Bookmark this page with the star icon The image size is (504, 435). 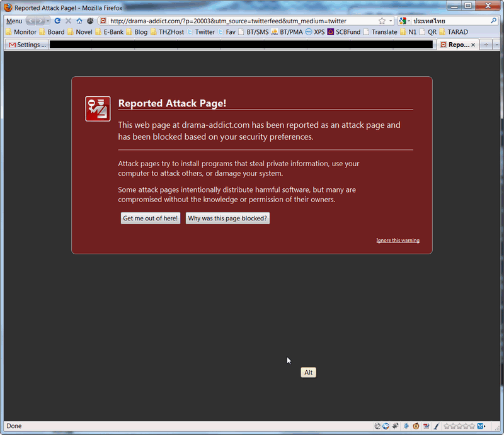point(382,21)
